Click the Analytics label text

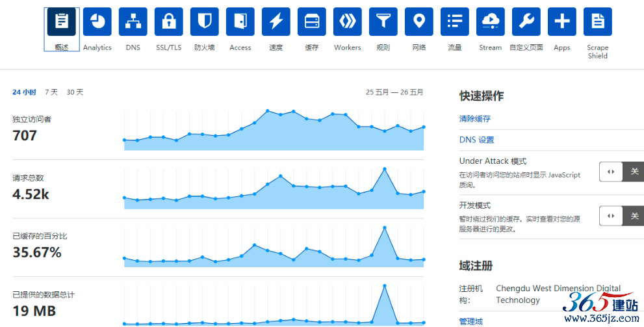(x=97, y=47)
